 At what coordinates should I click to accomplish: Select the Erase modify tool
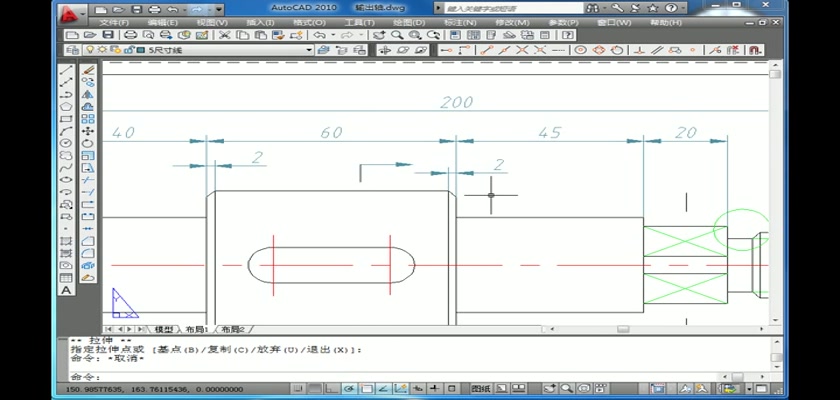tap(88, 70)
